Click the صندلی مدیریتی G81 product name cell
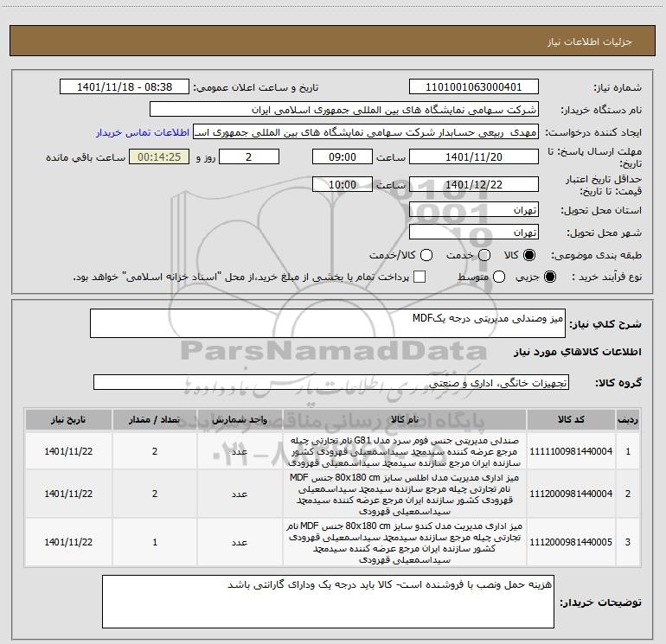 (405, 451)
